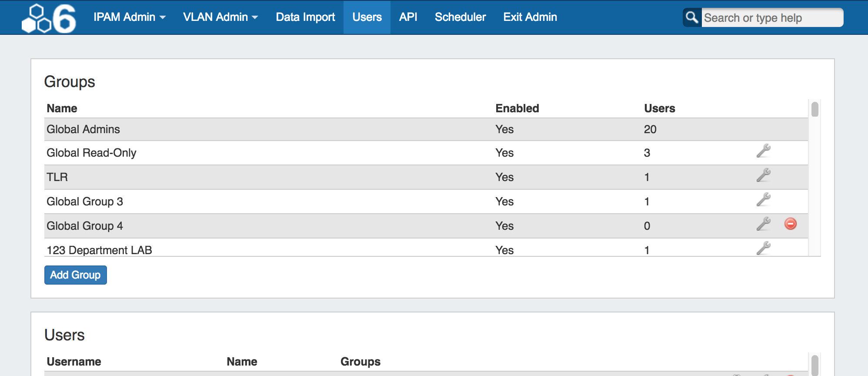Open the Scheduler page

pyautogui.click(x=460, y=17)
